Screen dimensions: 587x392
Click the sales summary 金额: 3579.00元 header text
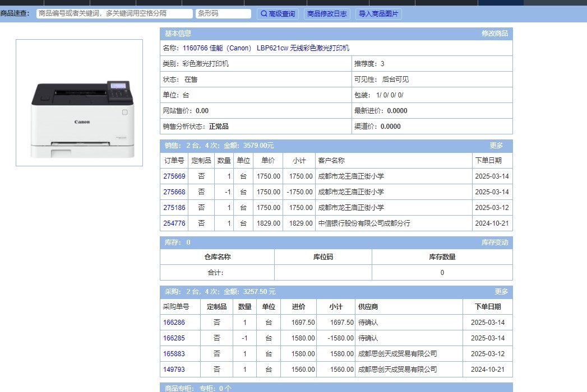point(248,146)
